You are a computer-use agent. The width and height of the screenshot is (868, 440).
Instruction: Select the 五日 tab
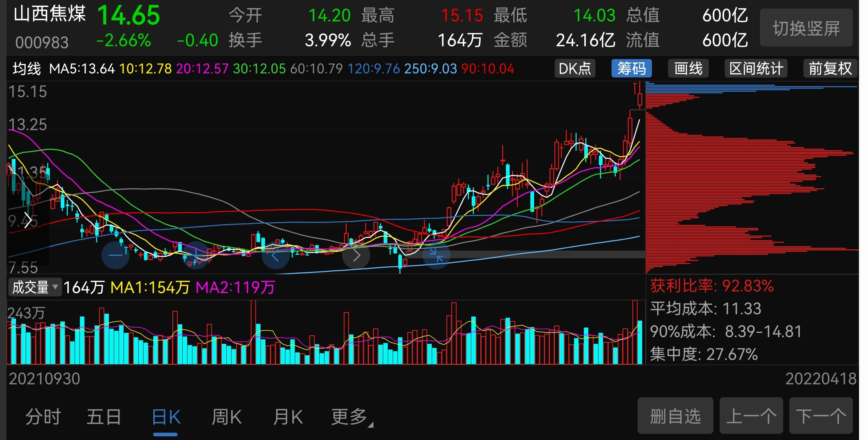click(x=104, y=417)
